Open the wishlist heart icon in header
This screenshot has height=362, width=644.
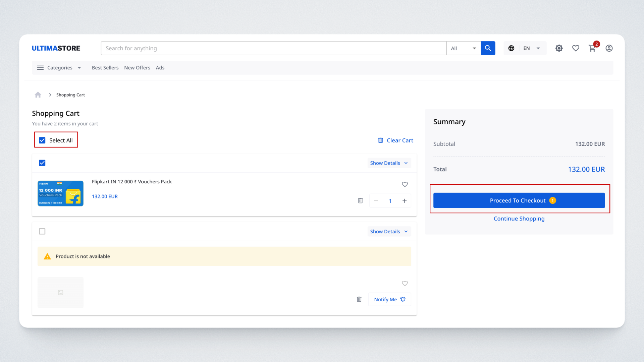click(576, 48)
